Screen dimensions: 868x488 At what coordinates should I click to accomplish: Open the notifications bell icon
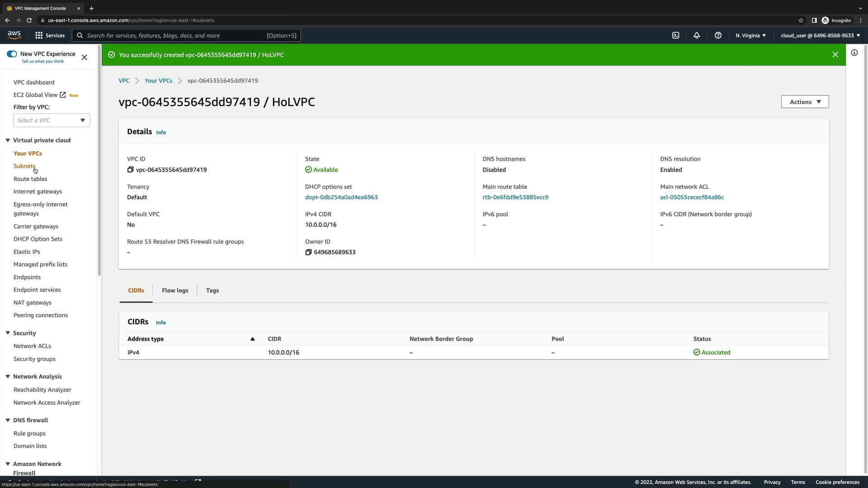697,35
